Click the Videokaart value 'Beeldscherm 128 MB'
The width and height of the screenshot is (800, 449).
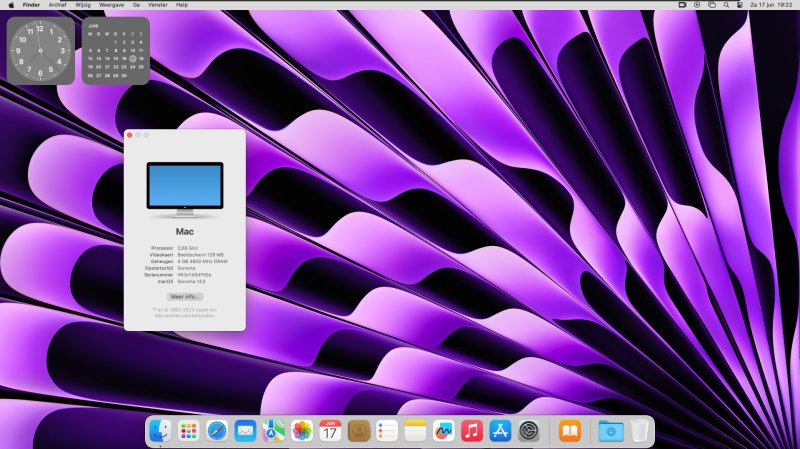point(201,255)
